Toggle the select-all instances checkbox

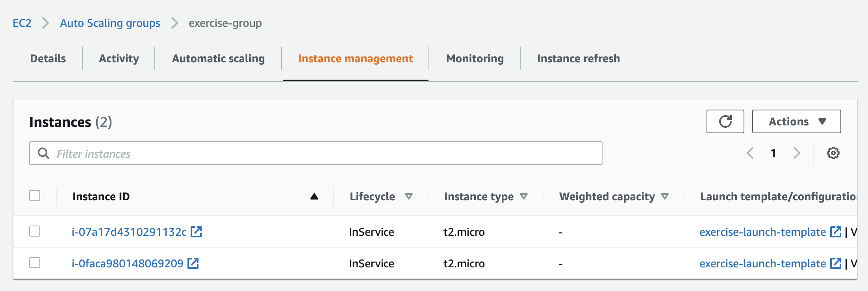tap(35, 196)
